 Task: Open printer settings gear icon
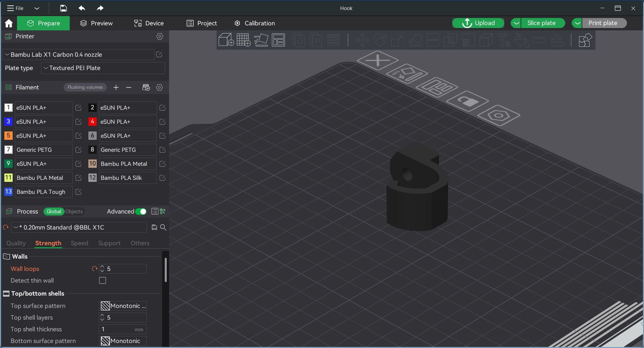click(x=160, y=36)
